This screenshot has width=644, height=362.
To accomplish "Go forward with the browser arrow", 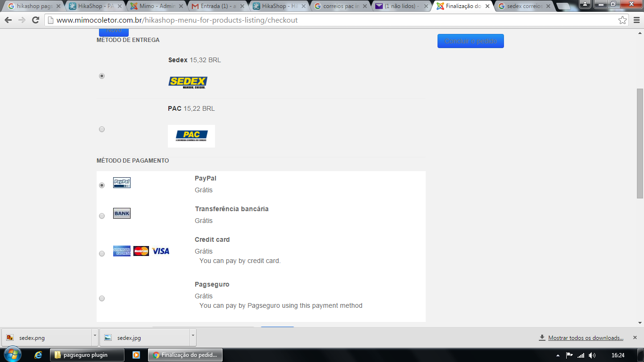I will pyautogui.click(x=22, y=20).
